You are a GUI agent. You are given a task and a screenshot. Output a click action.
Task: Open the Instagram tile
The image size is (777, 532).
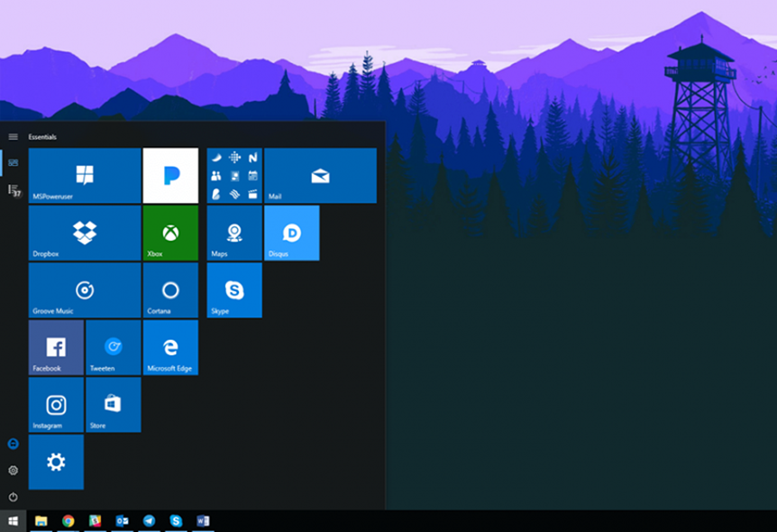[56, 405]
